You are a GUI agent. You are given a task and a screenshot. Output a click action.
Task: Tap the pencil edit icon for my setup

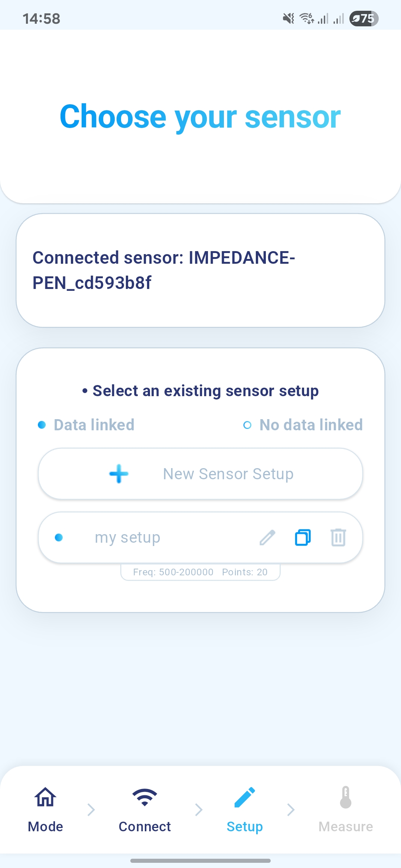click(267, 537)
